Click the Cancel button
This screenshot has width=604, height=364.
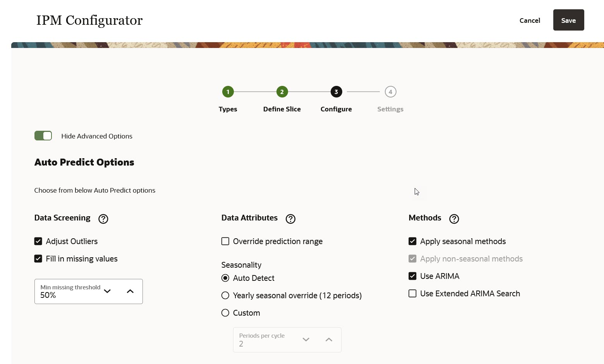coord(530,21)
